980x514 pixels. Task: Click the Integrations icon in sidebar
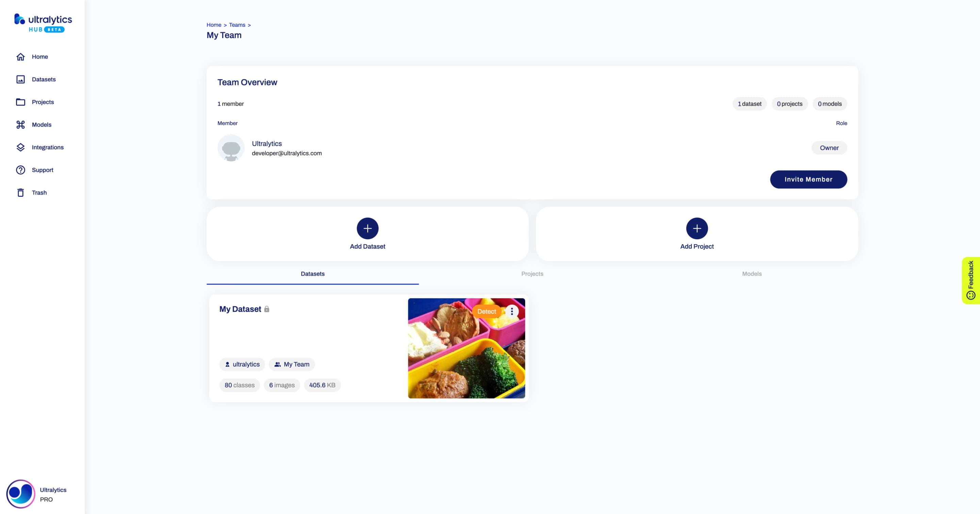pos(20,147)
